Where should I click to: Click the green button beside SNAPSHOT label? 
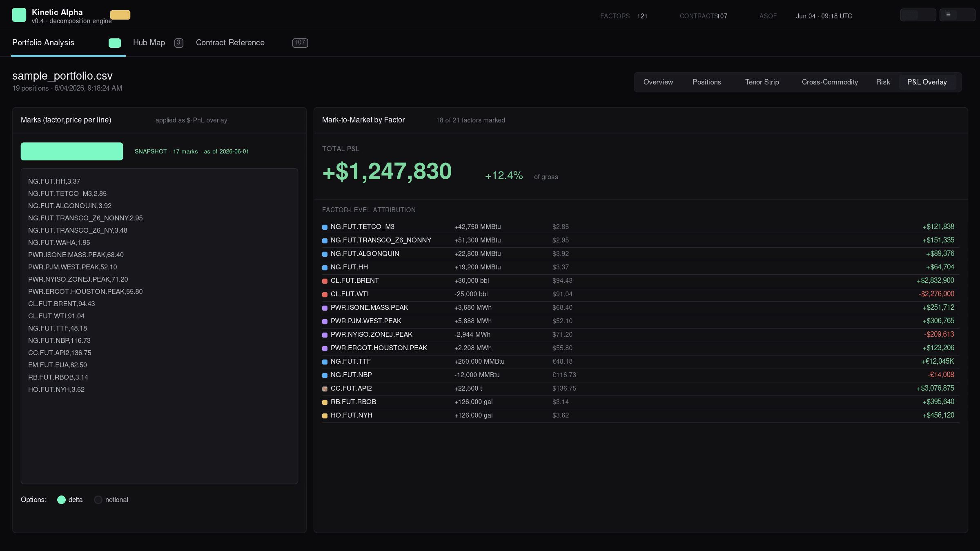point(72,151)
